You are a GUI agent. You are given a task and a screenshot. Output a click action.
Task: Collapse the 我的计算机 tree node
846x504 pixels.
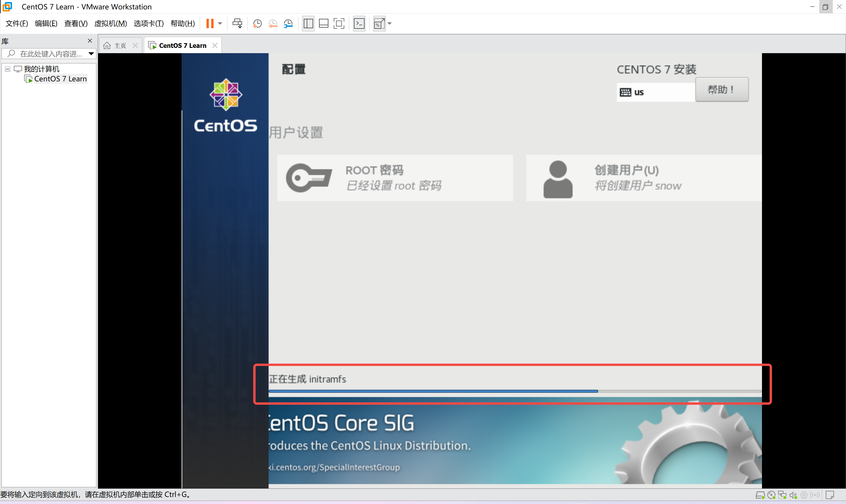7,69
